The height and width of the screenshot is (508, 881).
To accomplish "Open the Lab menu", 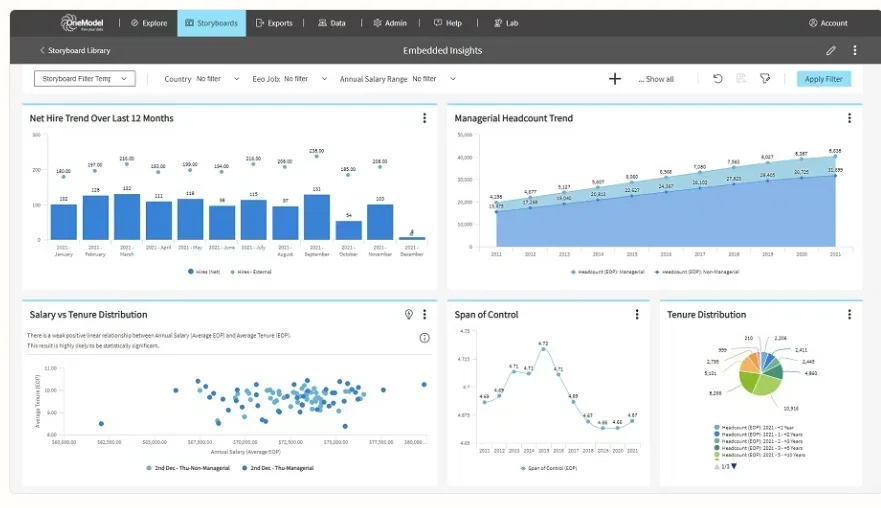I will coord(506,23).
